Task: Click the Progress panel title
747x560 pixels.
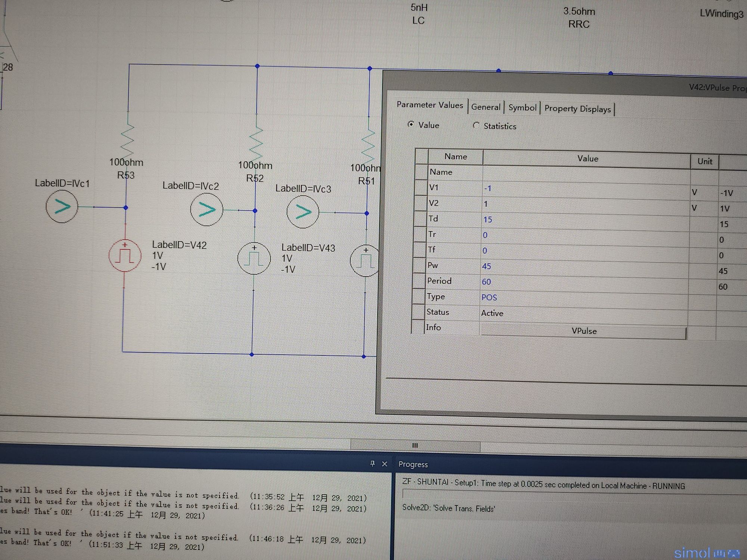Action: click(413, 464)
